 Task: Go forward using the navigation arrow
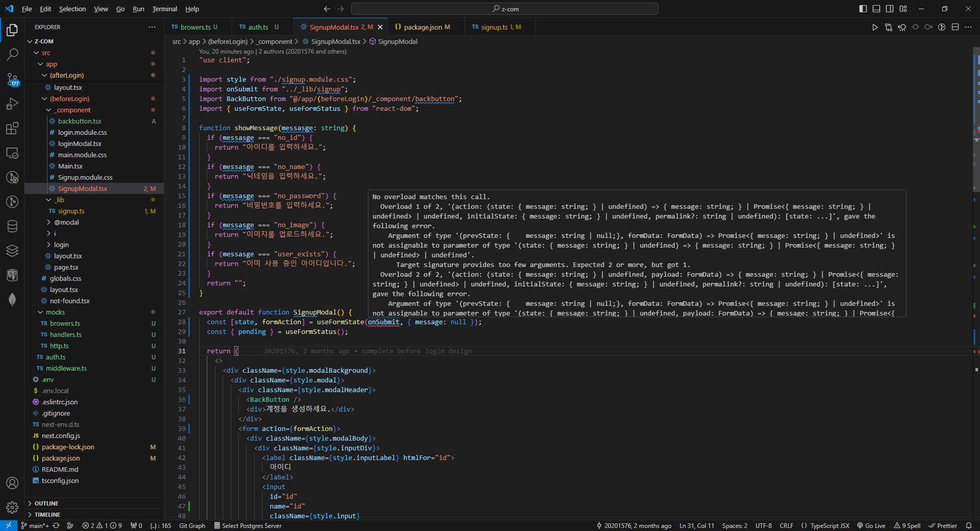pos(341,9)
